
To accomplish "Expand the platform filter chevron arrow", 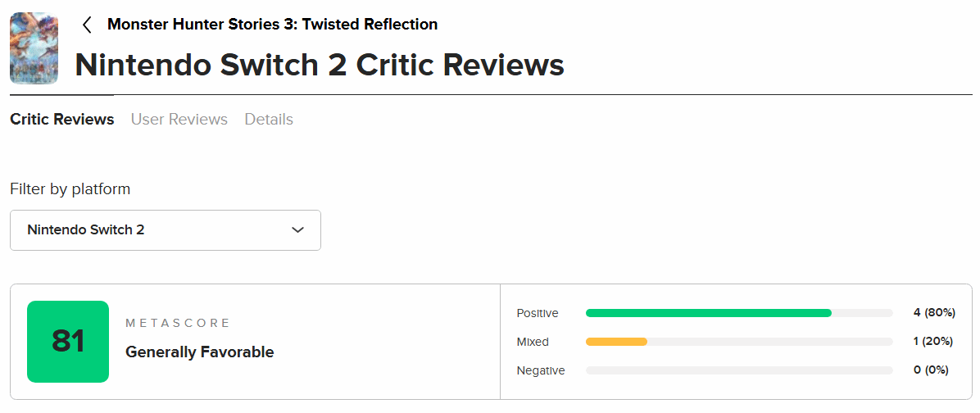I will click(x=297, y=230).
